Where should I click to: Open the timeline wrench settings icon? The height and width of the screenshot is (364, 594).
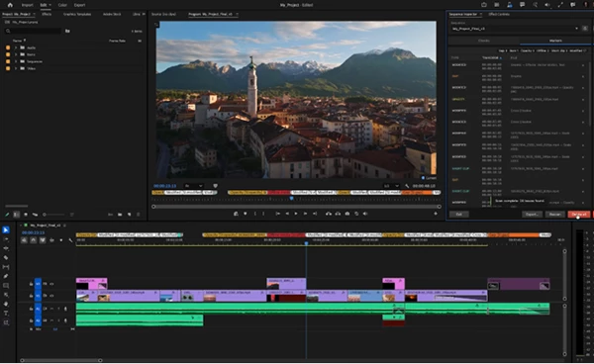(70, 240)
